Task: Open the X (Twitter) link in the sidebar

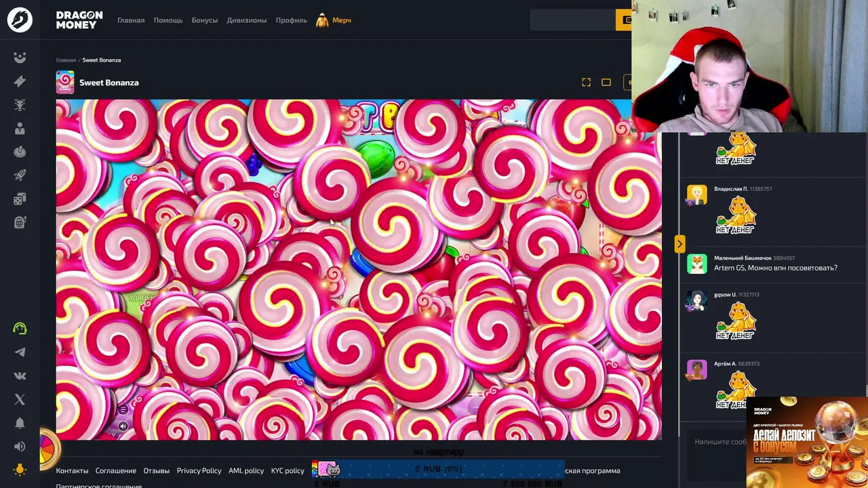Action: click(20, 399)
